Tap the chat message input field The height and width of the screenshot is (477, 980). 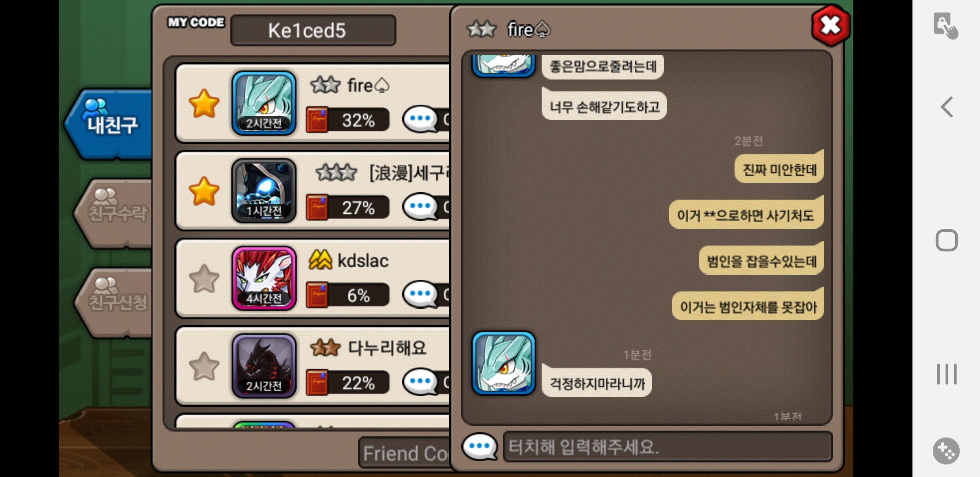(x=667, y=447)
